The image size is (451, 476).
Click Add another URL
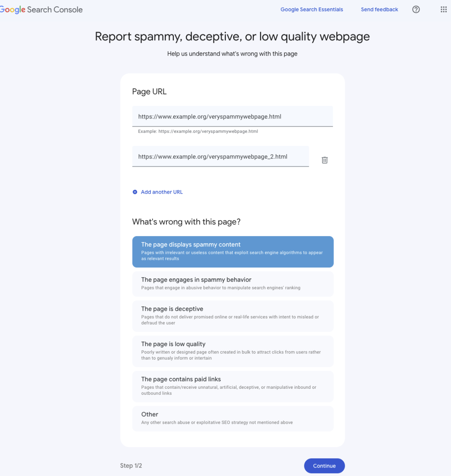[162, 192]
